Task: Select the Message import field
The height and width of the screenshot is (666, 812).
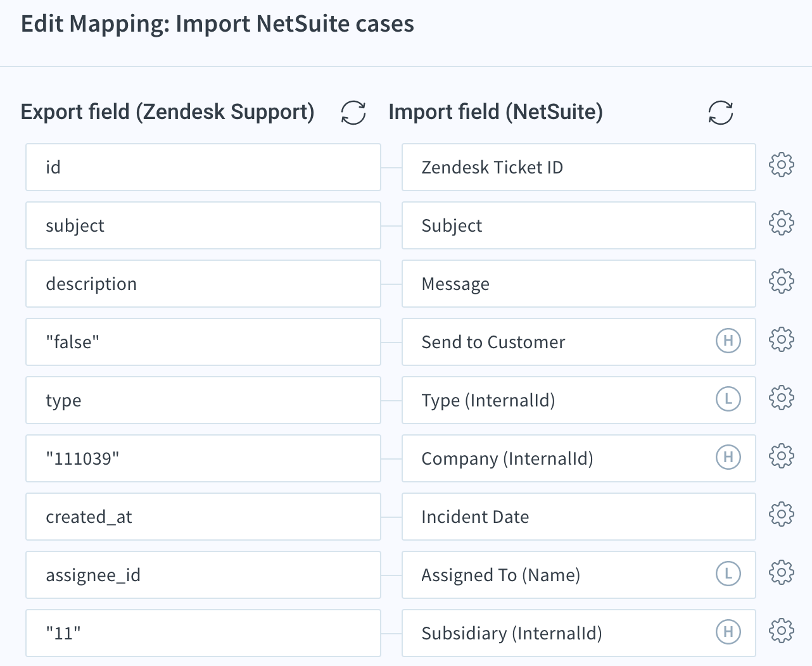Action: point(579,284)
